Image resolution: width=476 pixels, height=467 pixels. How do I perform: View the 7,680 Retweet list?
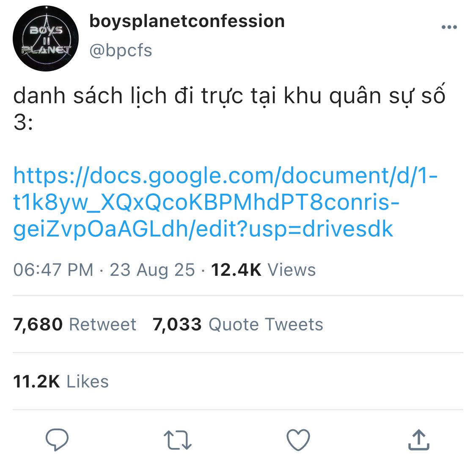point(74,324)
